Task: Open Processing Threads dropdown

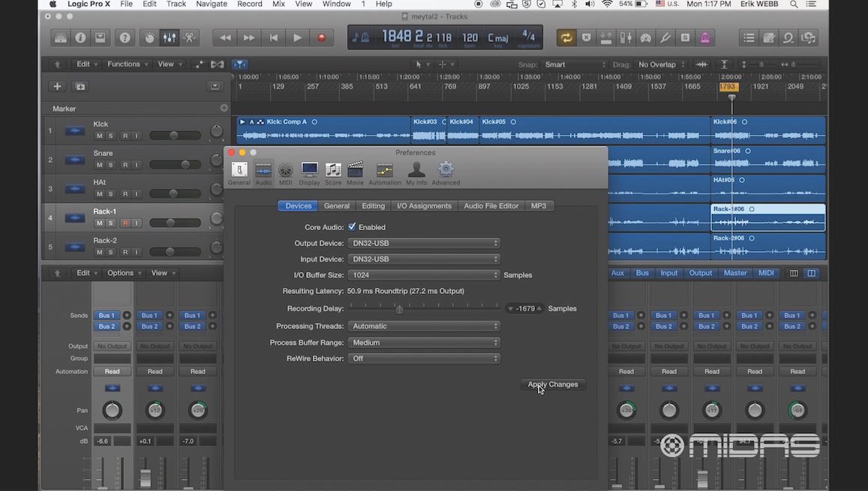Action: tap(424, 326)
